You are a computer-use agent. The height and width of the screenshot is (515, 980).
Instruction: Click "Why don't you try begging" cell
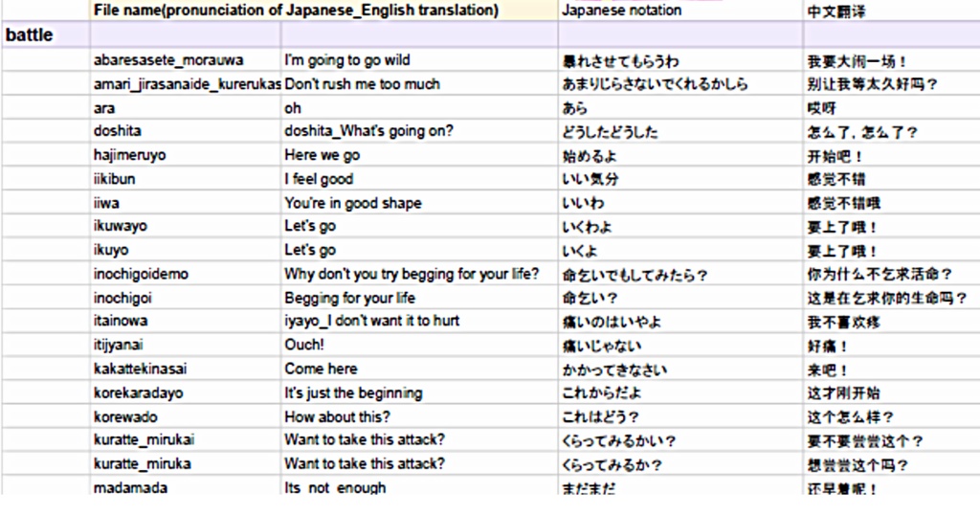tap(412, 274)
